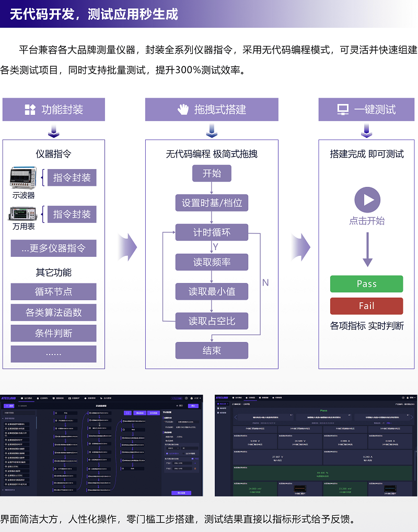Viewport: 418px width, 532px height.
Task: Click the hand icon beside 拖拽式搭建
Action: click(182, 110)
